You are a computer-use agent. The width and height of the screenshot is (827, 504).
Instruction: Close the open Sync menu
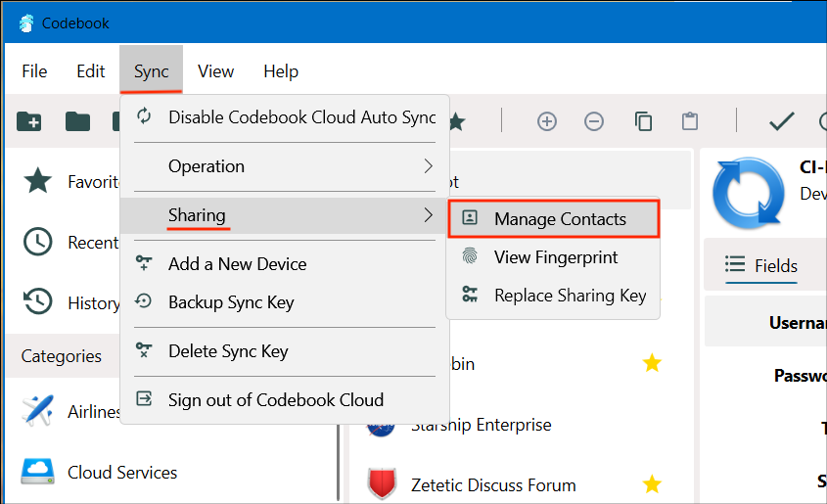pos(152,71)
